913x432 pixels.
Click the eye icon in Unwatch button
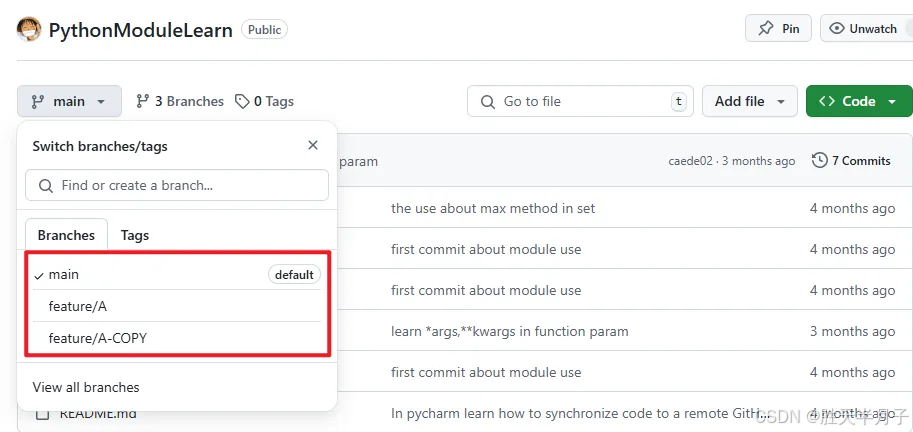[837, 29]
